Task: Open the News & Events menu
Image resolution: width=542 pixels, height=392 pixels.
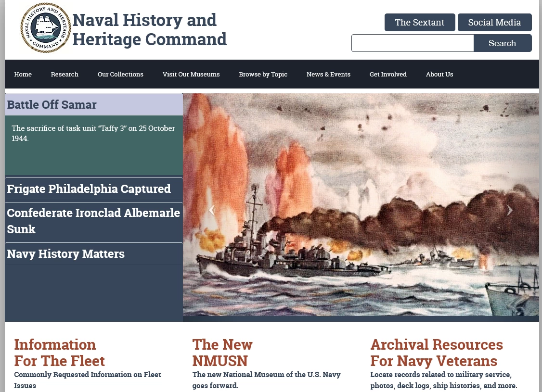Action: [328, 74]
